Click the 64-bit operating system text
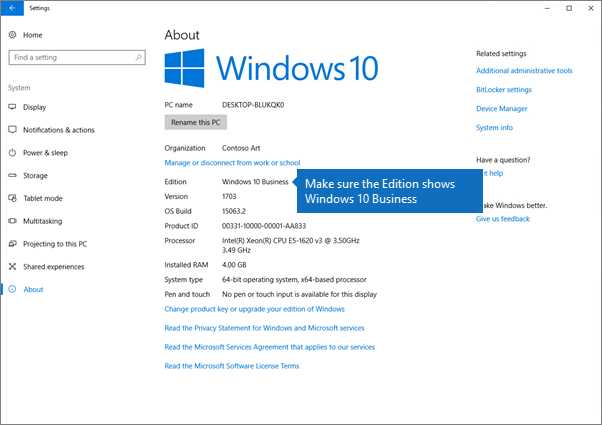Screen dimensions: 602x425 point(294,279)
